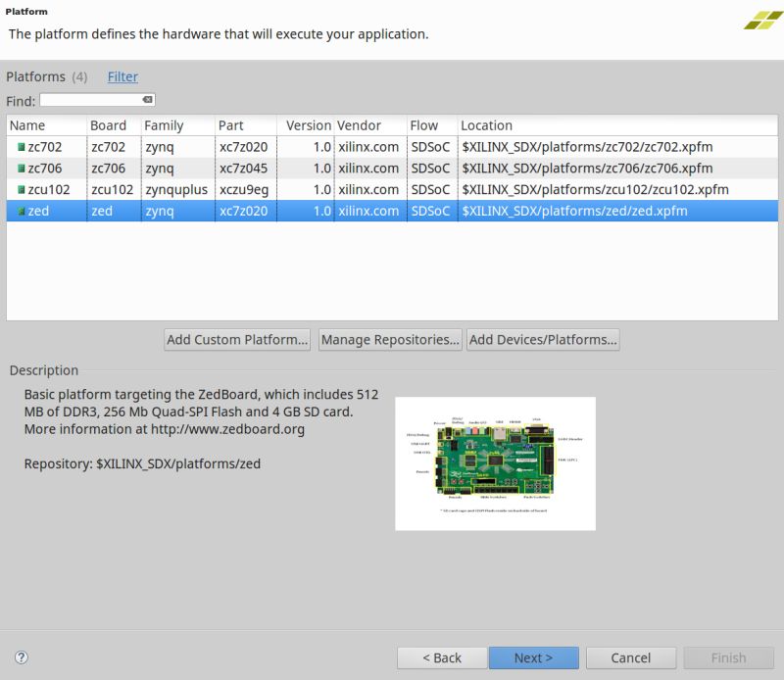Viewport: 784px width, 680px height.
Task: Sort by the Vendor column header
Action: click(x=370, y=125)
